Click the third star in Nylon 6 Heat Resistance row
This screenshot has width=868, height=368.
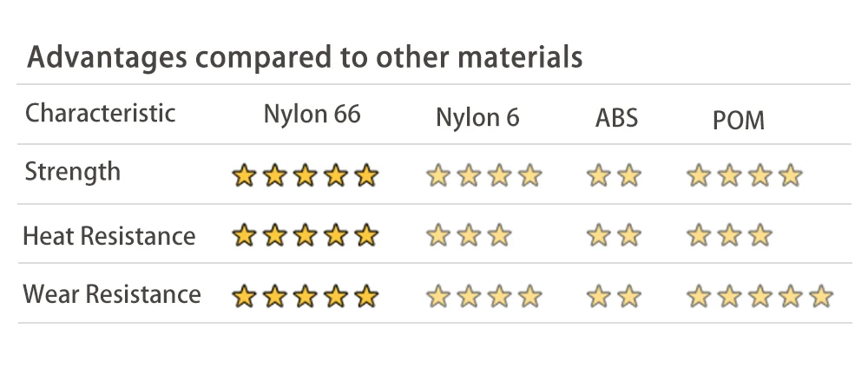[500, 236]
